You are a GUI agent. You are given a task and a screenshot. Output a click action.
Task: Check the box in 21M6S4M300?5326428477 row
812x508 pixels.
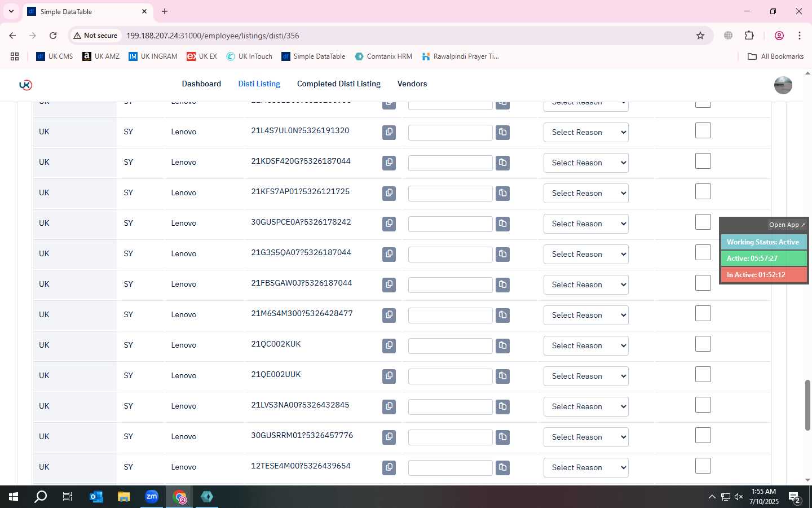tap(703, 313)
